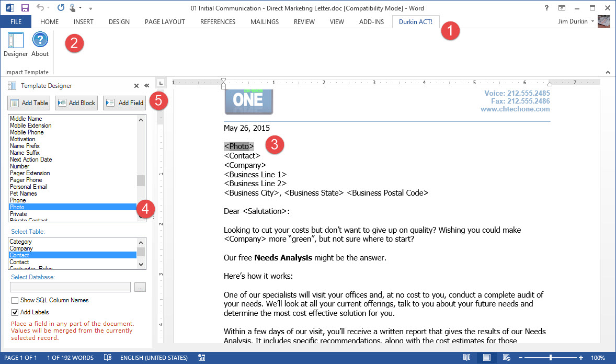Screen dimensions: 616x364
Task: Click spelling proofing icon in status bar
Action: pyautogui.click(x=108, y=358)
